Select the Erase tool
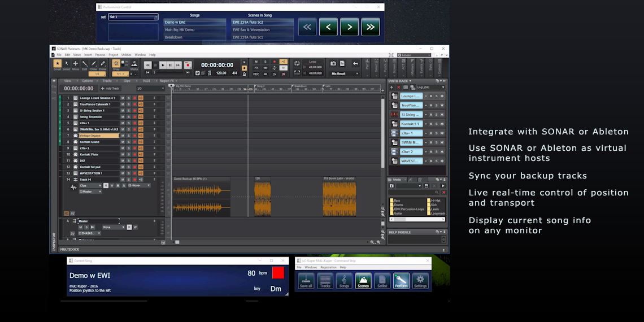644x322 pixels. 103,64
